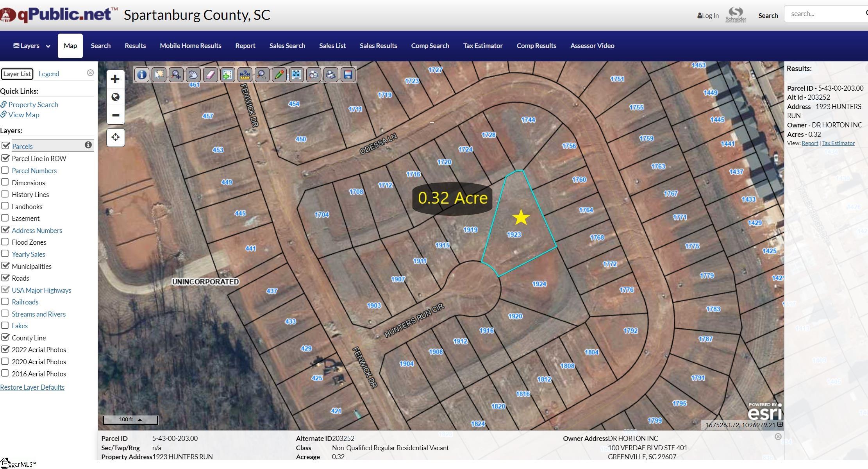
Task: Switch to the Legend tab
Action: pyautogui.click(x=49, y=74)
